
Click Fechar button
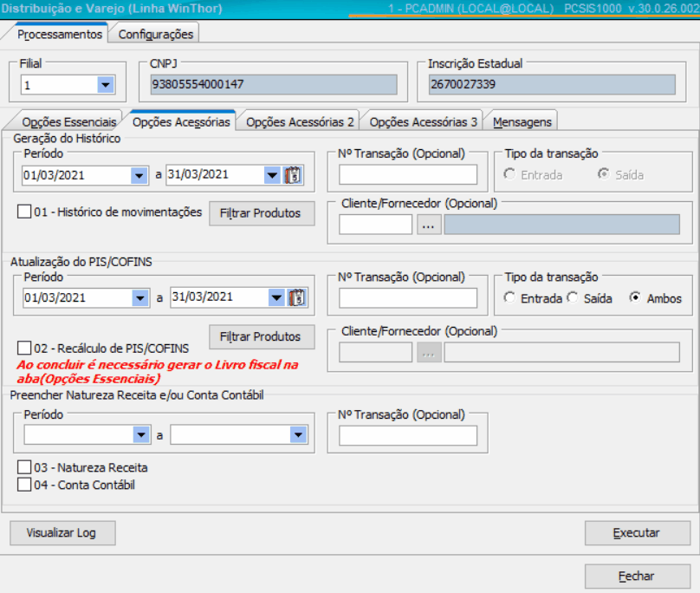click(638, 576)
